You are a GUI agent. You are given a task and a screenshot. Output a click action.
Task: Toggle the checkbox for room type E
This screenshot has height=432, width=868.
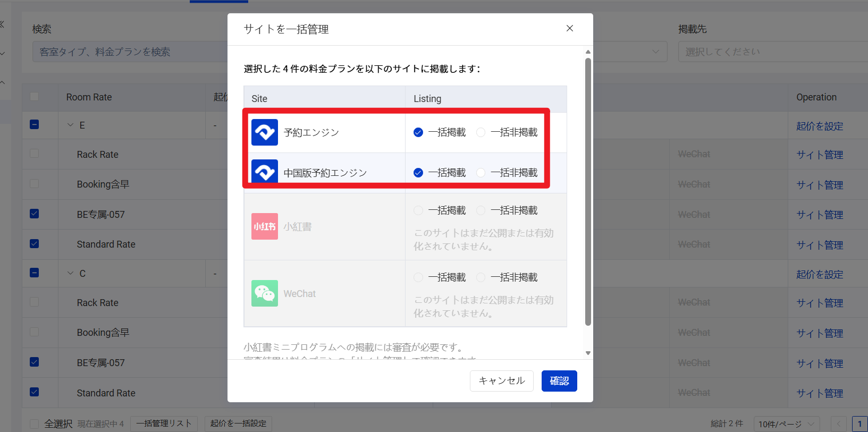click(35, 124)
